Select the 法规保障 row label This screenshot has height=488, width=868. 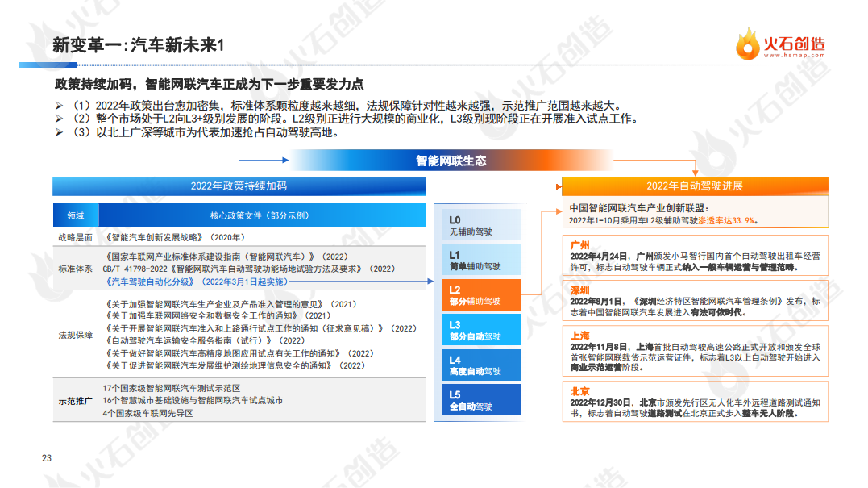(75, 335)
